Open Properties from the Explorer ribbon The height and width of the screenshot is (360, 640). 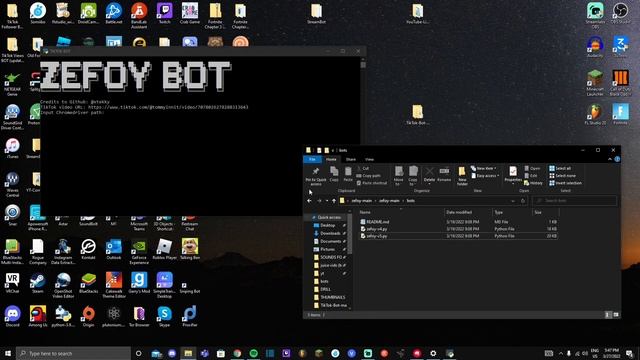[513, 175]
